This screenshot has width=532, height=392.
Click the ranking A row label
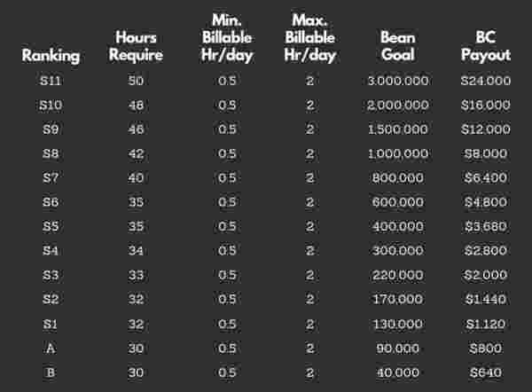point(51,349)
